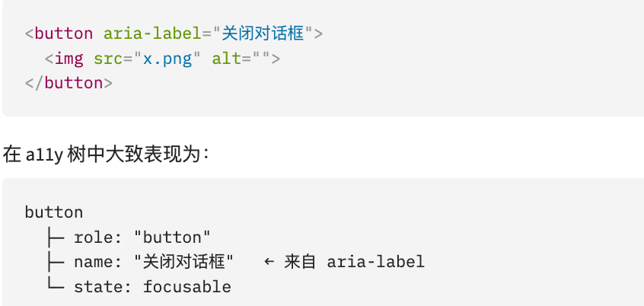Click the focusable state value
This screenshot has width=644, height=306.
coord(187,286)
